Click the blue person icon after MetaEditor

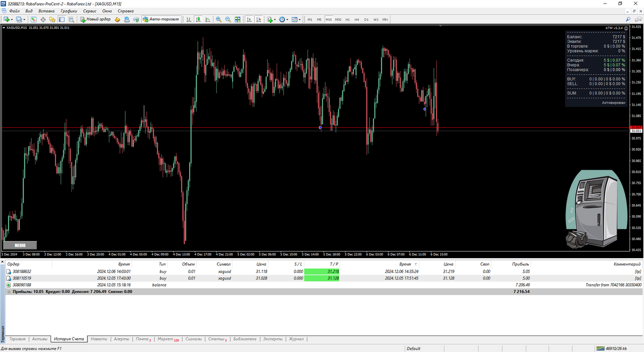(x=127, y=19)
